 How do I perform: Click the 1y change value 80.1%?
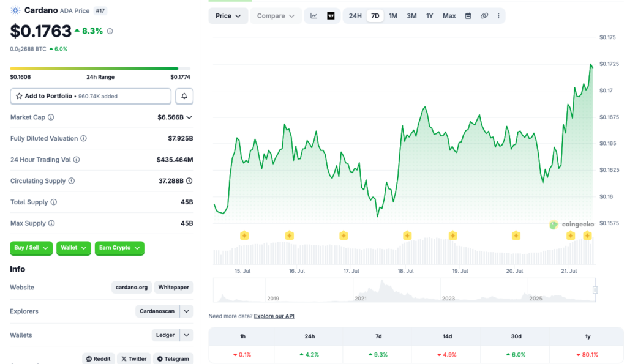tap(587, 355)
